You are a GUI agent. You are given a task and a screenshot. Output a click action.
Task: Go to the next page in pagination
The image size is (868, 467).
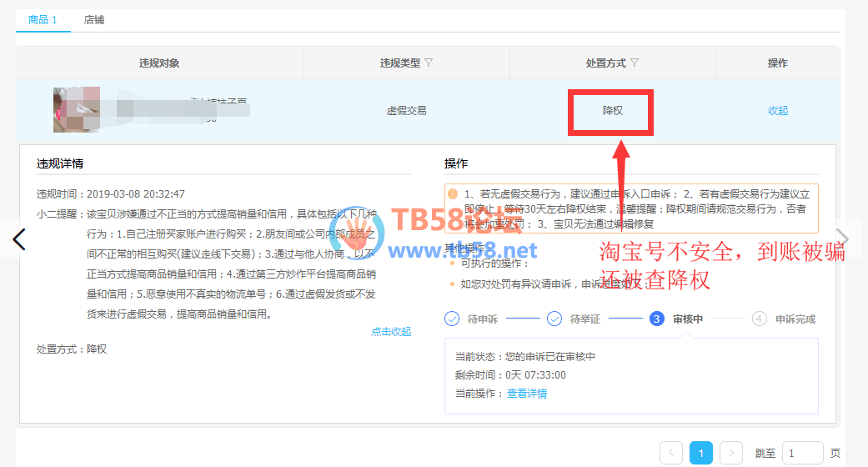(x=731, y=453)
